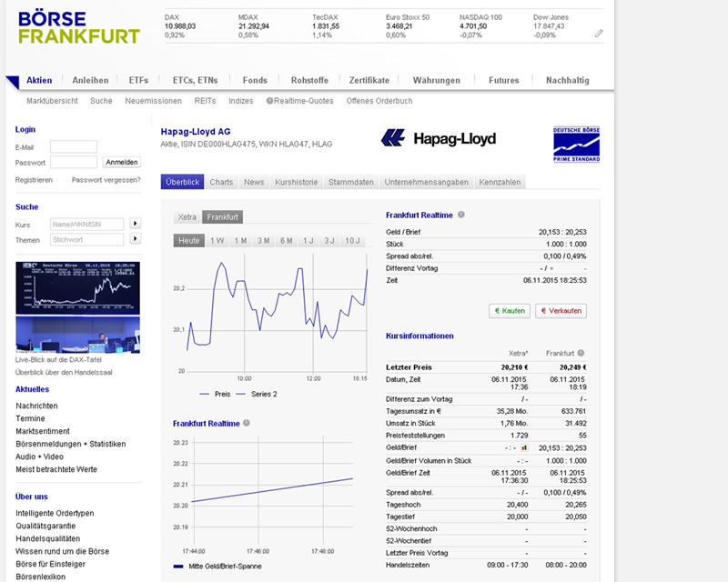Click the trading floor Handelssaal thumbnail
The height and width of the screenshot is (582, 728).
(x=77, y=335)
